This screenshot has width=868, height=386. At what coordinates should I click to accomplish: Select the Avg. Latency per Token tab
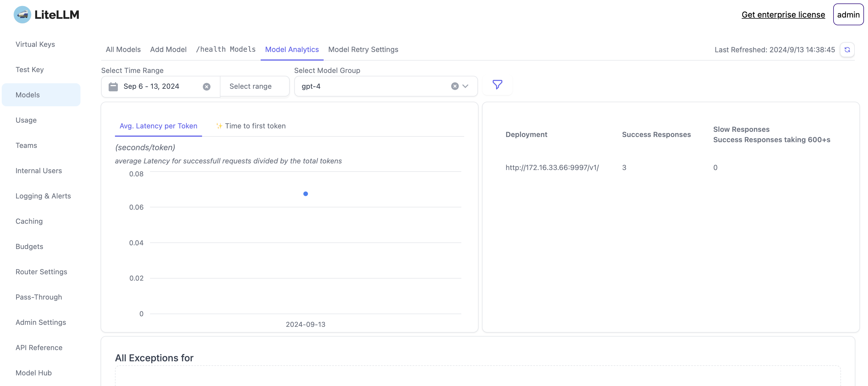[158, 126]
